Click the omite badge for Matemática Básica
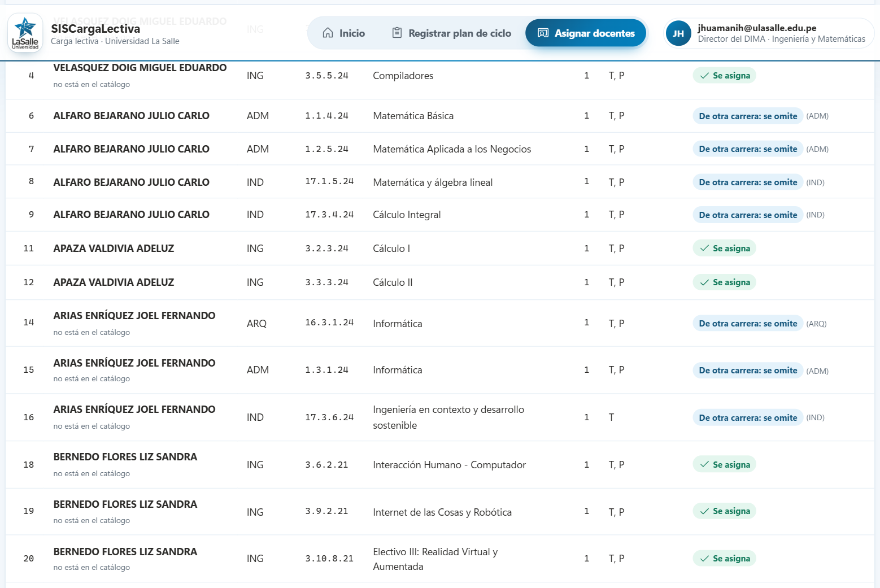The image size is (880, 588). (x=748, y=116)
